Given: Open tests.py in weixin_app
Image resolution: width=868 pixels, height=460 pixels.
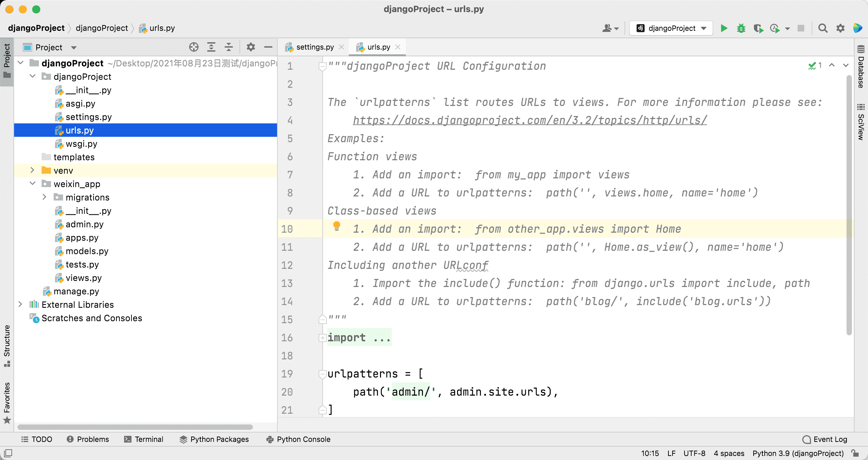Looking at the screenshot, I should [x=82, y=265].
